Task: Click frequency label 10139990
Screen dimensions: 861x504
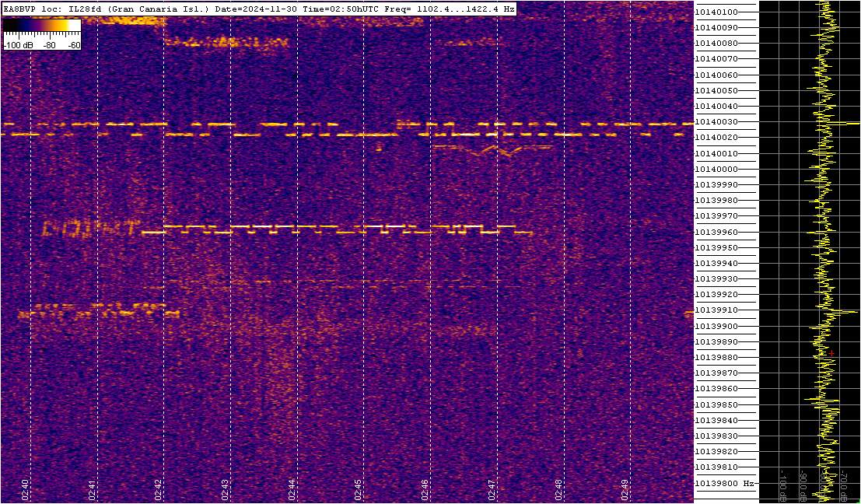Action: (x=716, y=184)
